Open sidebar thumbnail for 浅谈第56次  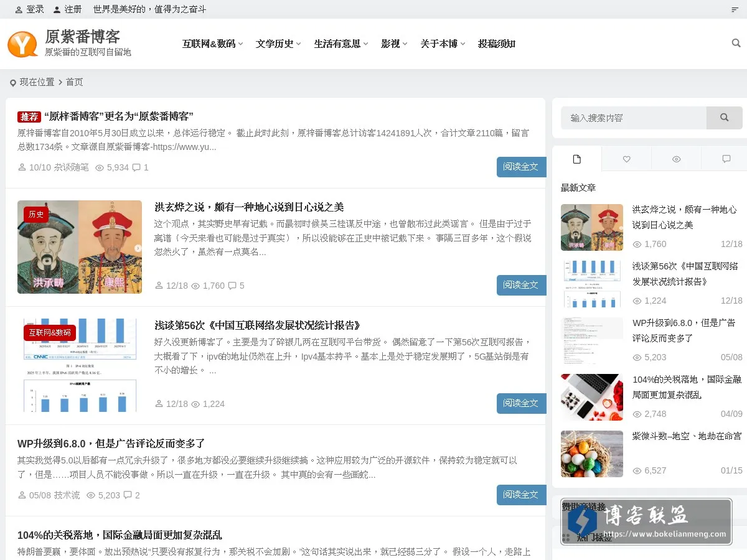point(592,284)
